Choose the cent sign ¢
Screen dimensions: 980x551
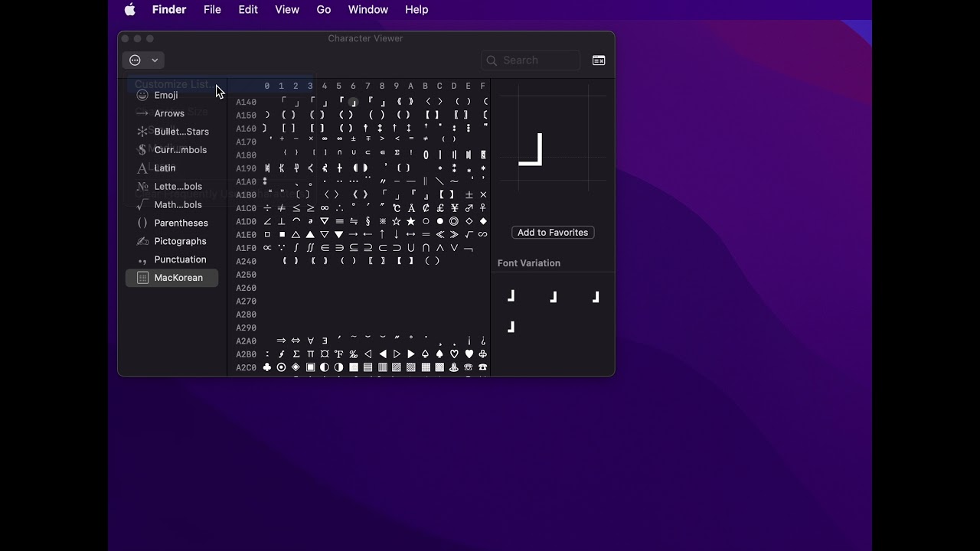(x=426, y=208)
